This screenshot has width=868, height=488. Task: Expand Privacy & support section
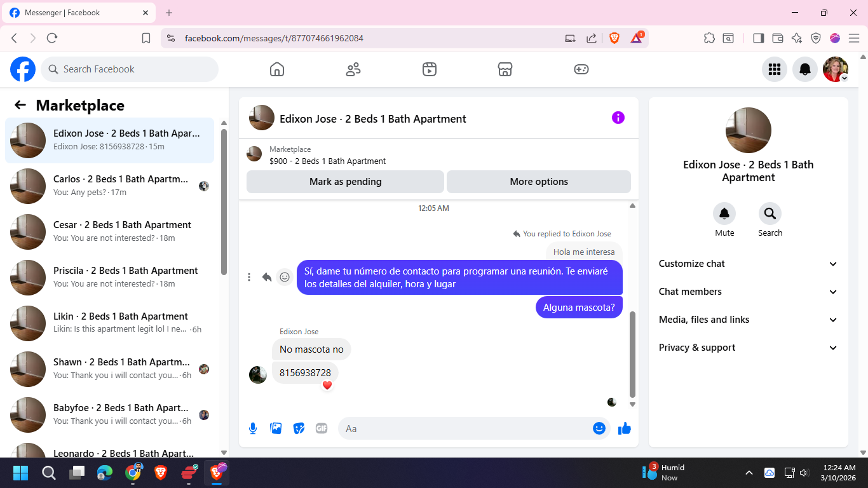(x=749, y=348)
